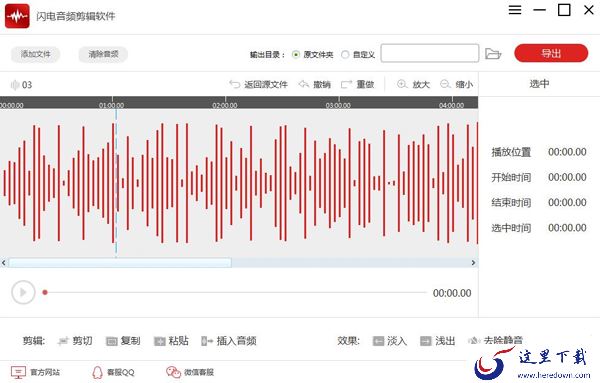Open the 微信客服 link
Screen dimensions: 600x383
[x=190, y=372]
